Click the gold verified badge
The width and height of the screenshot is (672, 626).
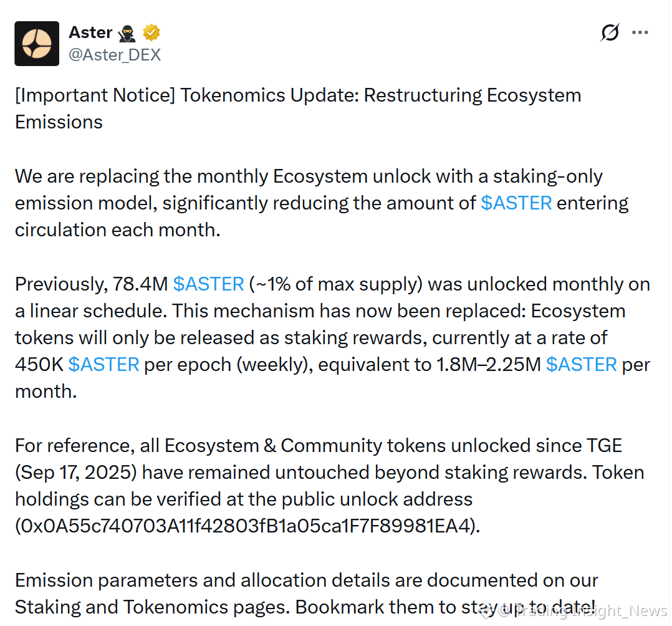[x=153, y=32]
